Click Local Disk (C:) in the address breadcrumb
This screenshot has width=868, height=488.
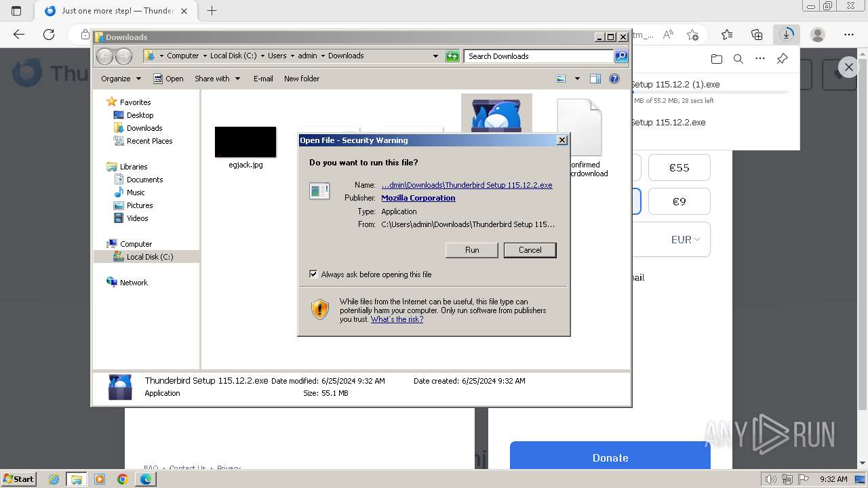coord(233,56)
